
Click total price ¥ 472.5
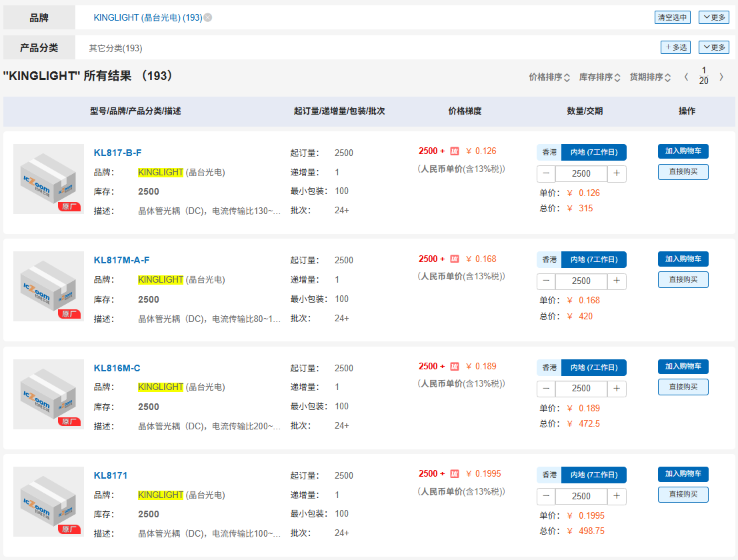tap(583, 423)
